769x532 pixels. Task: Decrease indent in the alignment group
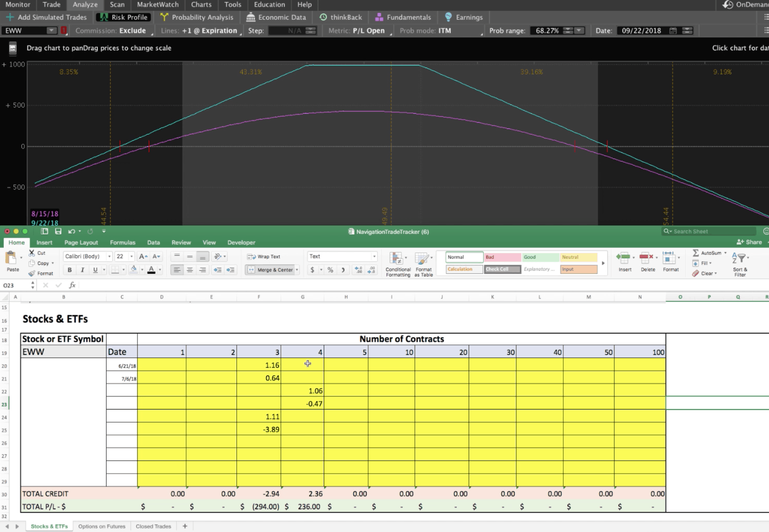(217, 270)
